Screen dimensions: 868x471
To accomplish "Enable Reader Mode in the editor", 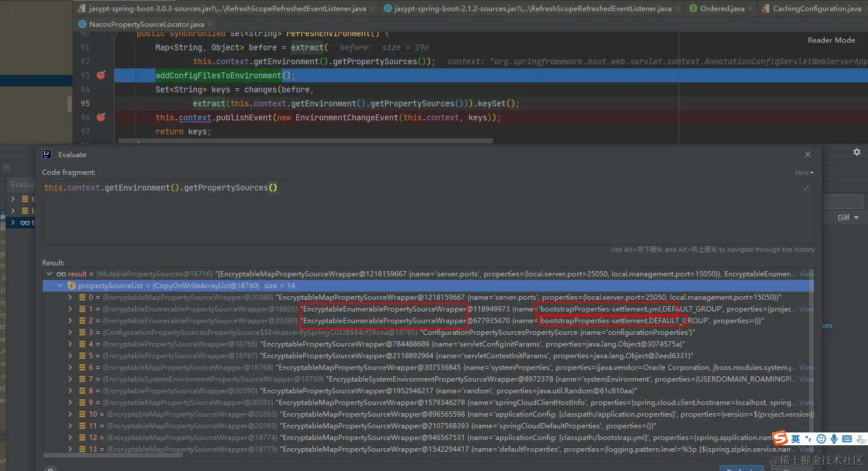I will tap(831, 40).
